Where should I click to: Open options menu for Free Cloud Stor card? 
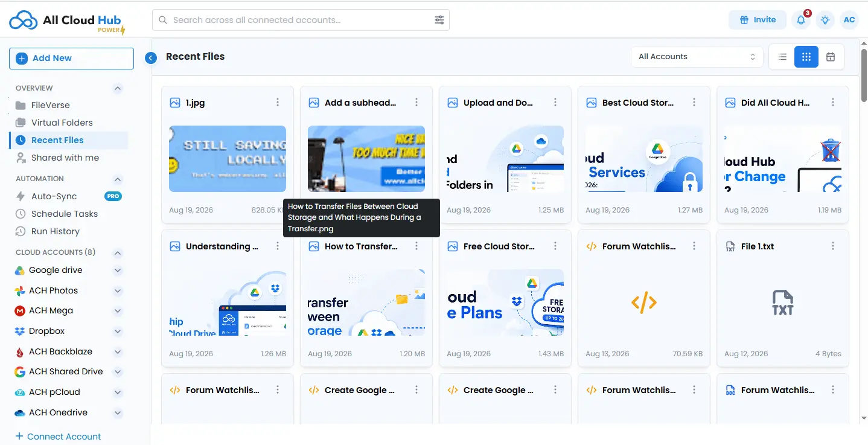pos(555,246)
